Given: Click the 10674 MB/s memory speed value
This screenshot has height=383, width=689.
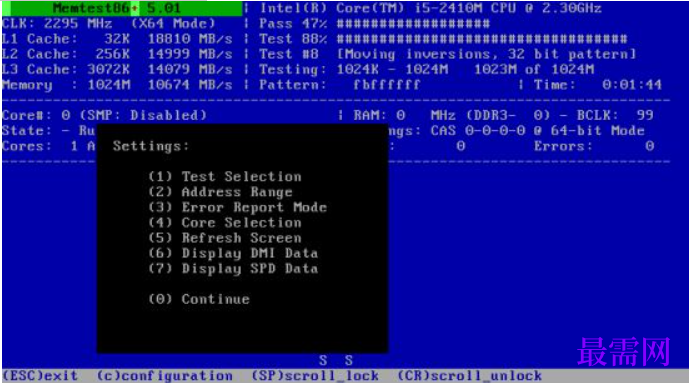Looking at the screenshot, I should [x=190, y=85].
